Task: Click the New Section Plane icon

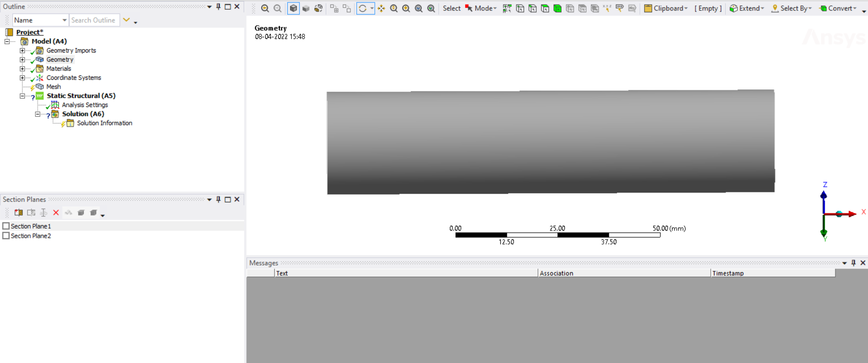Action: 19,212
